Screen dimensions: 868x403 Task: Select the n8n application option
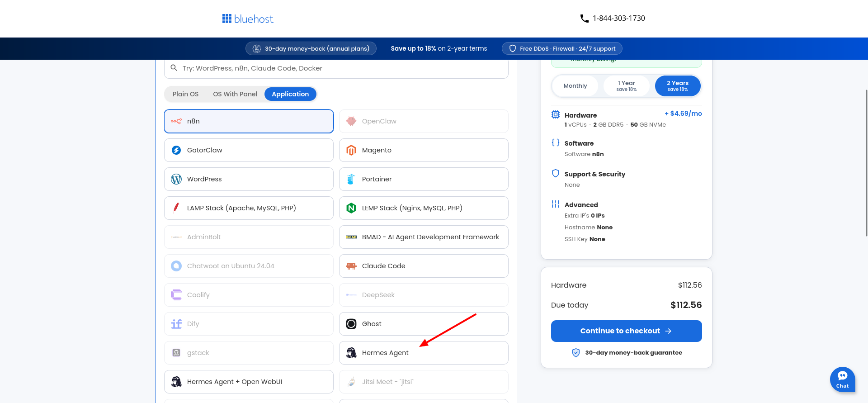coord(249,121)
